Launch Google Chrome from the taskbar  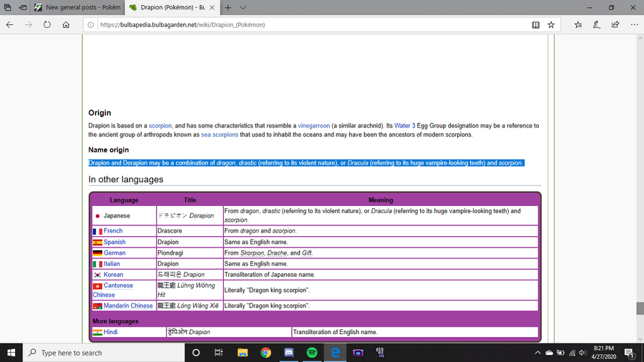265,353
